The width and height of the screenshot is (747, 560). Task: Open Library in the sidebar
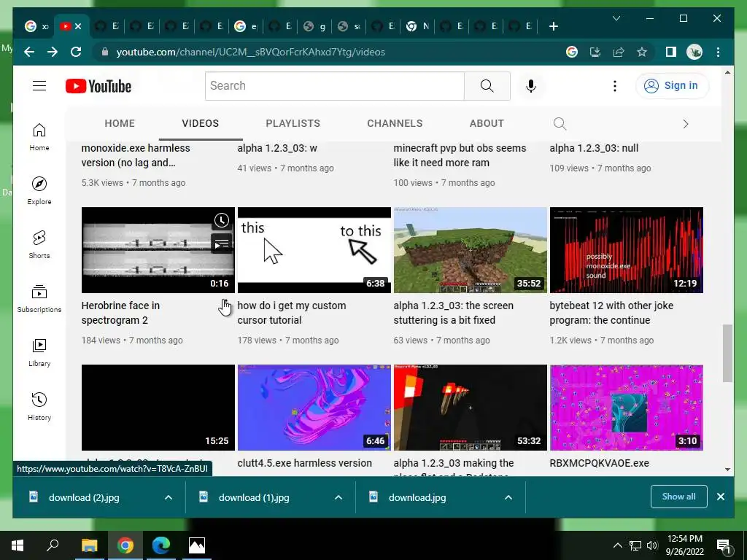click(39, 352)
